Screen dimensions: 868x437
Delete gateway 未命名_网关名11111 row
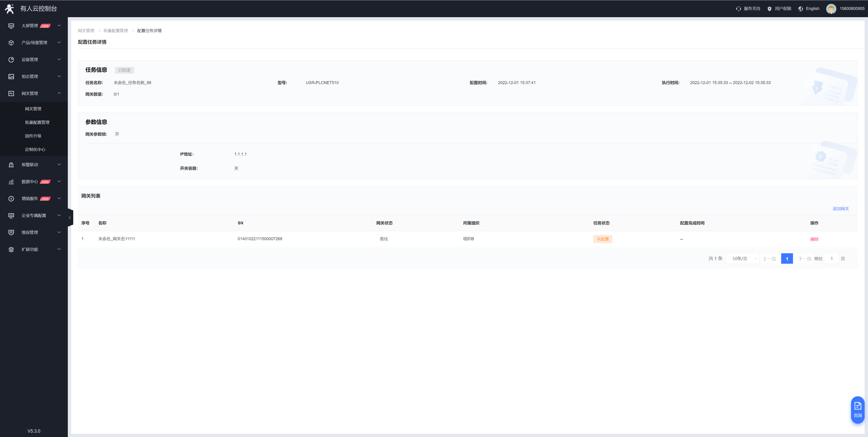coord(814,239)
